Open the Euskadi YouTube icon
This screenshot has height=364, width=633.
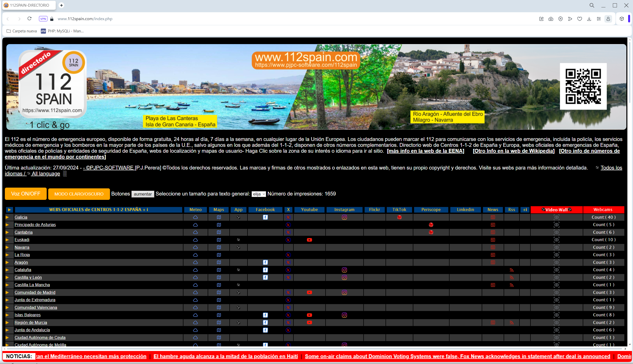pos(309,240)
